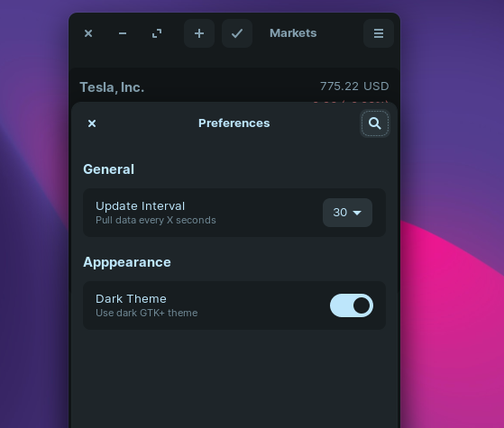
Task: Click the Markets window title
Action: click(293, 33)
